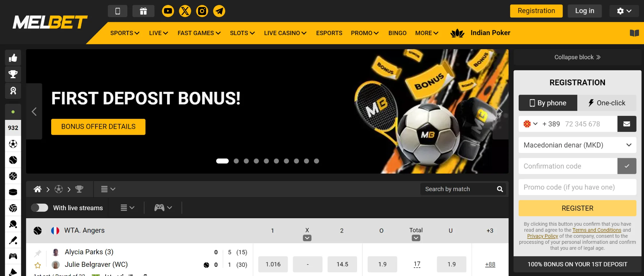
Task: Switch to the One-click registration tab
Action: pos(607,103)
